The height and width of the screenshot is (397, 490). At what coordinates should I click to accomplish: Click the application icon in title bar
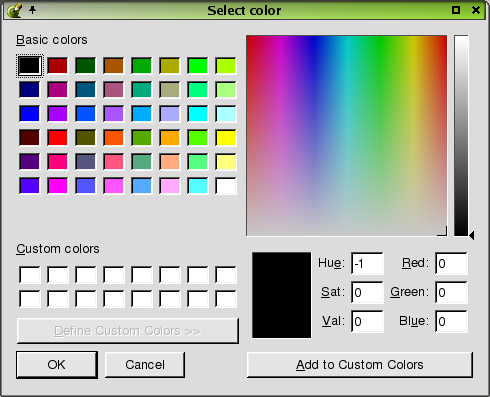[x=14, y=10]
